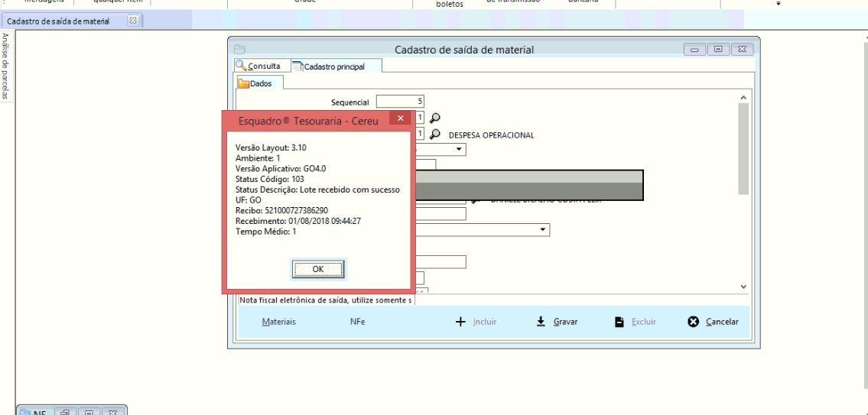Click the 'Ambiente: 1' line
The width and height of the screenshot is (868, 415).
[x=258, y=158]
